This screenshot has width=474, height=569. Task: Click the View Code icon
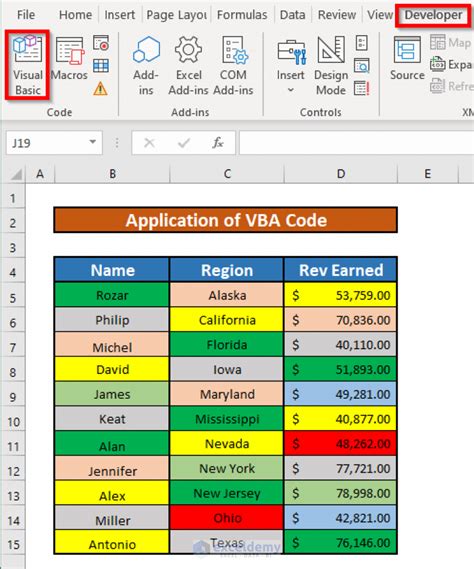tap(362, 66)
